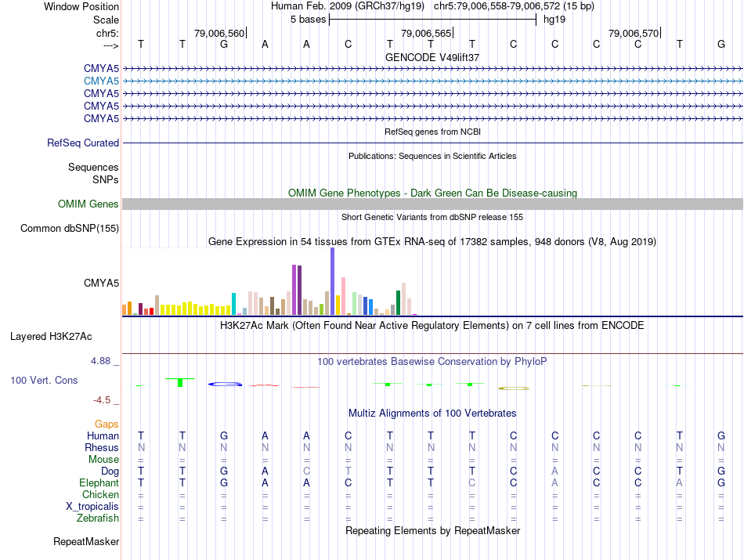
Task: Select the Zebrafish species row label
Action: [x=98, y=518]
